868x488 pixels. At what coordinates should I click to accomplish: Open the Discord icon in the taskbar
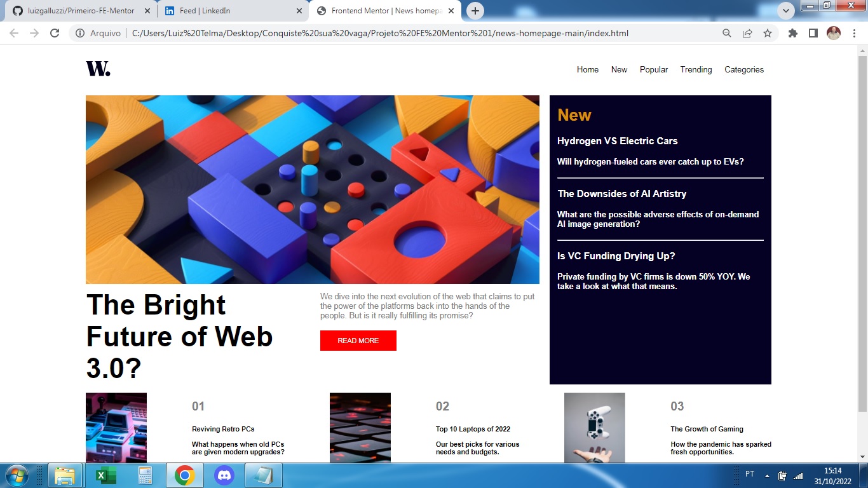(224, 475)
